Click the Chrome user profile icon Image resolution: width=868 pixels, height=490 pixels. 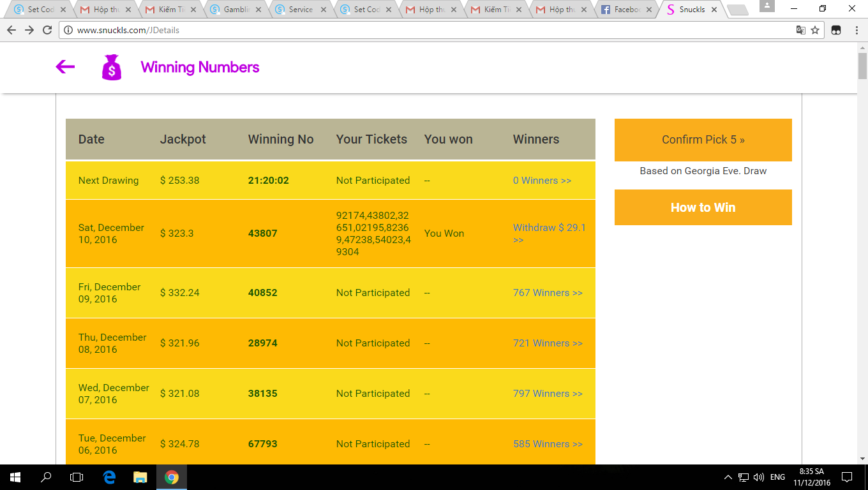pyautogui.click(x=767, y=6)
